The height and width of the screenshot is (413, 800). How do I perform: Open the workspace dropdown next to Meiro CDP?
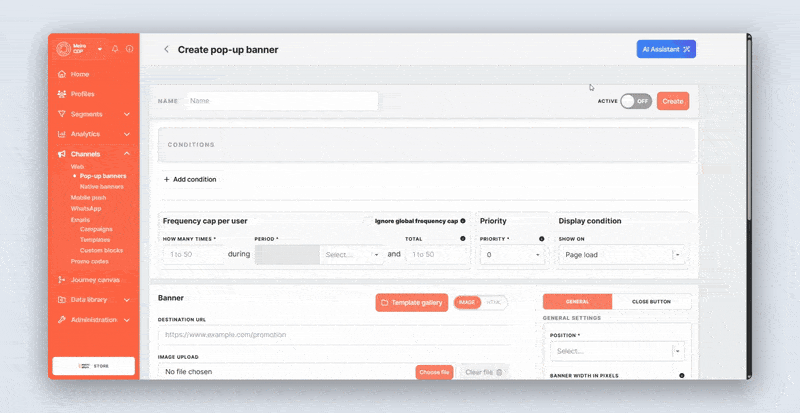(x=100, y=50)
